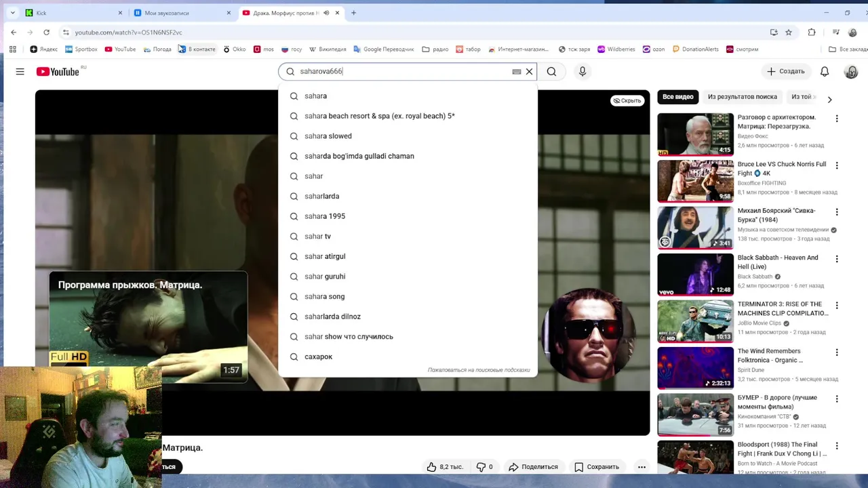This screenshot has height=488, width=868.
Task: Click the Поделиться share button
Action: (x=533, y=466)
